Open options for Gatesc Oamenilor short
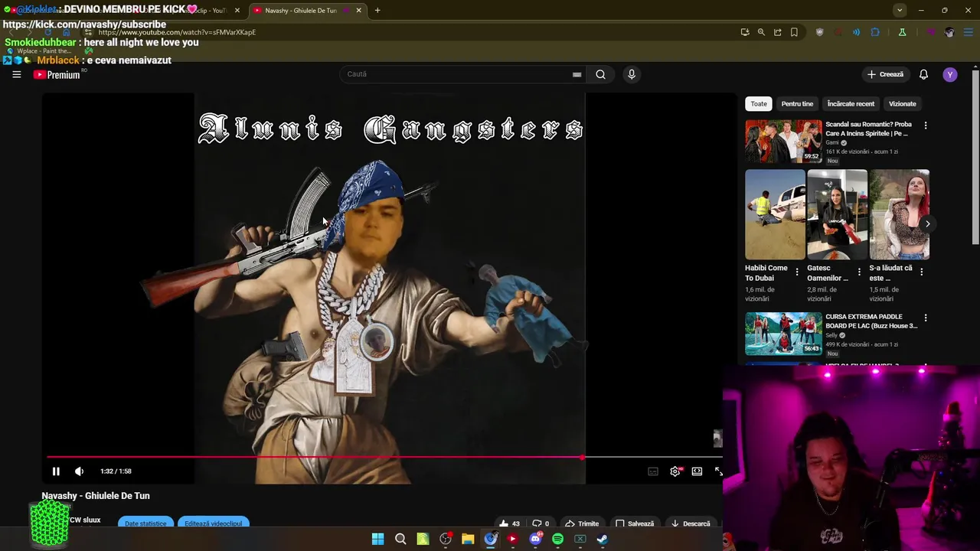Screen dimensions: 980x551 click(x=859, y=272)
